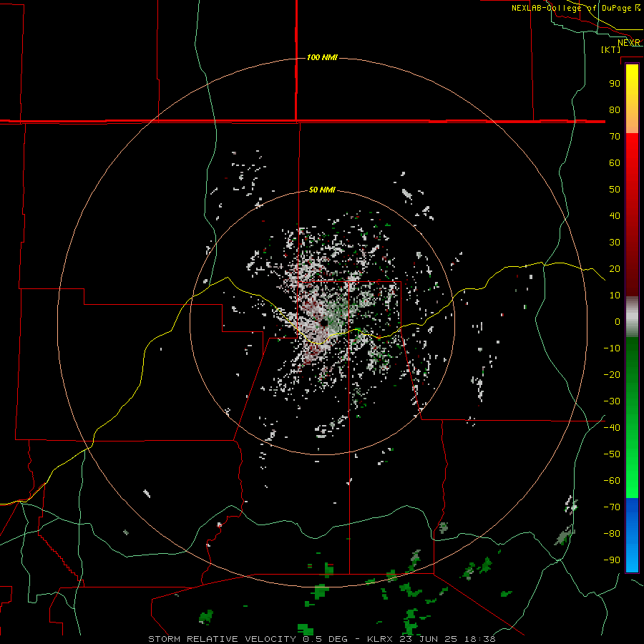Click the 50 value on velocity scale
644x644 pixels.
tap(615, 190)
